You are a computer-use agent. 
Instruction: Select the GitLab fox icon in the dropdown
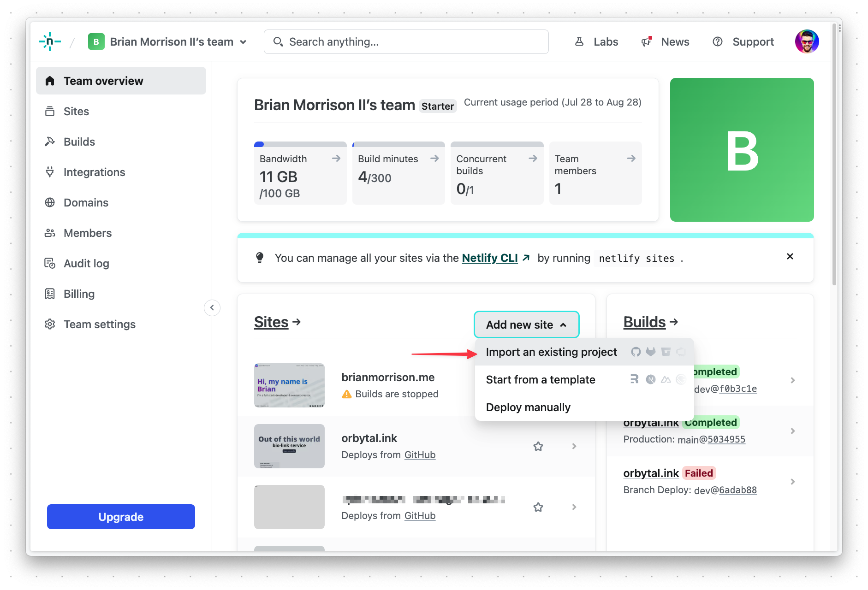coord(651,352)
